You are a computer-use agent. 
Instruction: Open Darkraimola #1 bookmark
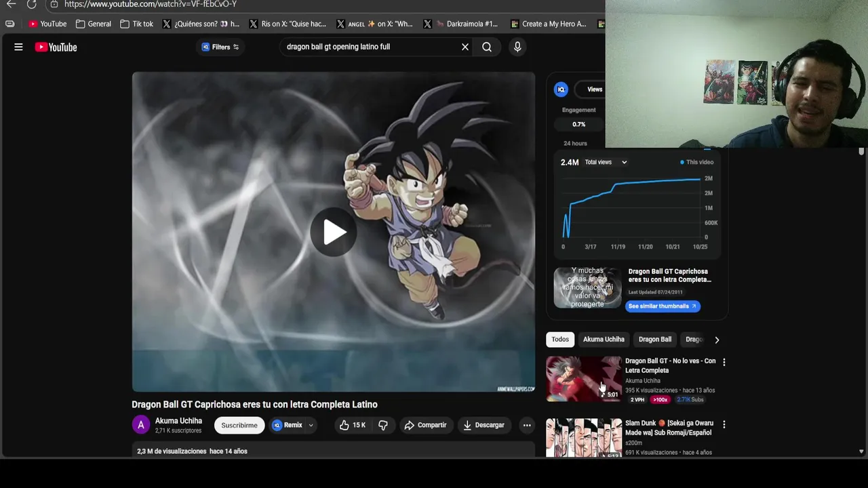tap(461, 24)
